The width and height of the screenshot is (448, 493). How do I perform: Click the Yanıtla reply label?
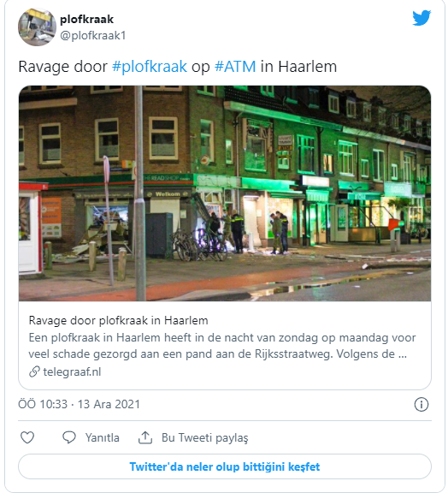coord(103,437)
